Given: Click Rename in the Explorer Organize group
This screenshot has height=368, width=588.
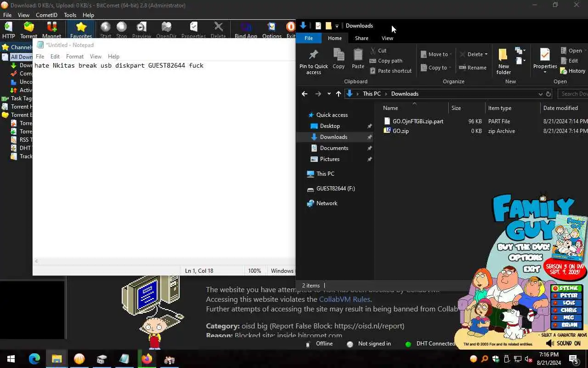Looking at the screenshot, I should tap(473, 68).
